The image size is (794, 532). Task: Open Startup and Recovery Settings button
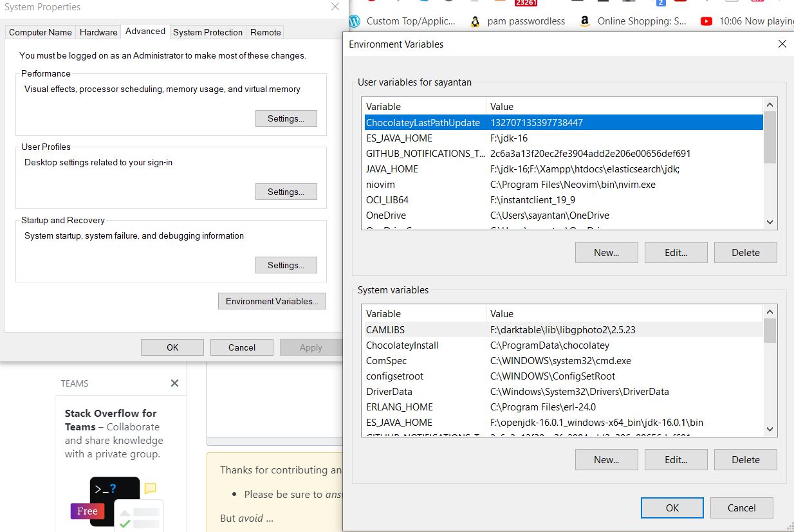pos(286,265)
